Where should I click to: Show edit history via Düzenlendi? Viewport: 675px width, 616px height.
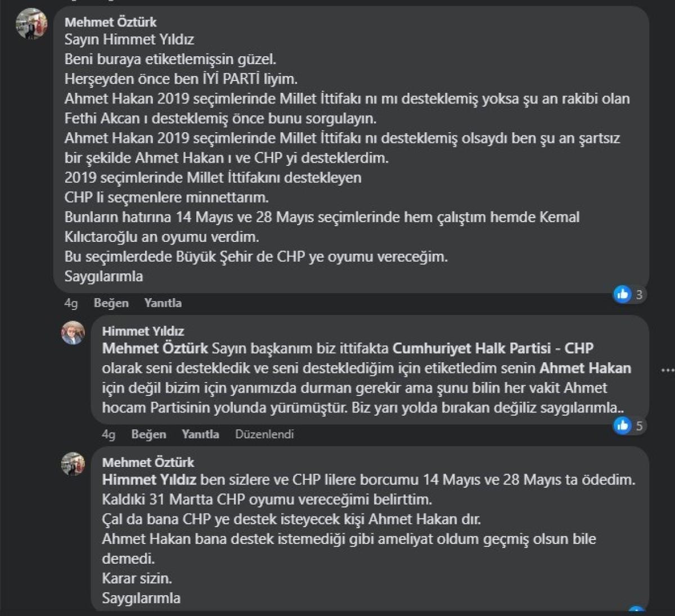[264, 434]
